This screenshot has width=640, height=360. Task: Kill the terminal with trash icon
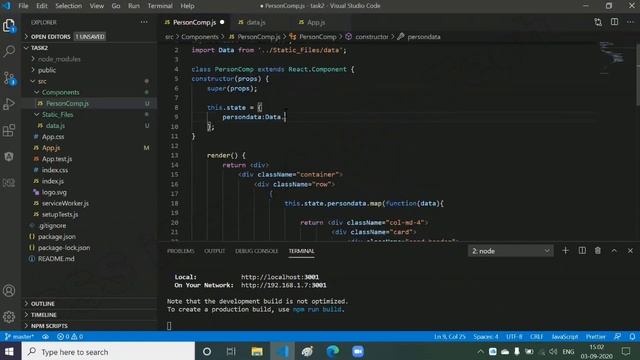pyautogui.click(x=598, y=251)
